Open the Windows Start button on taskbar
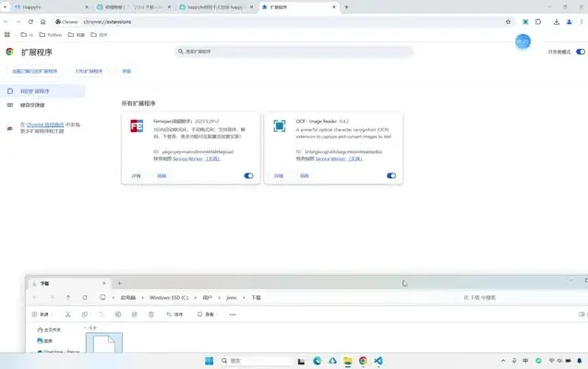 pos(209,360)
